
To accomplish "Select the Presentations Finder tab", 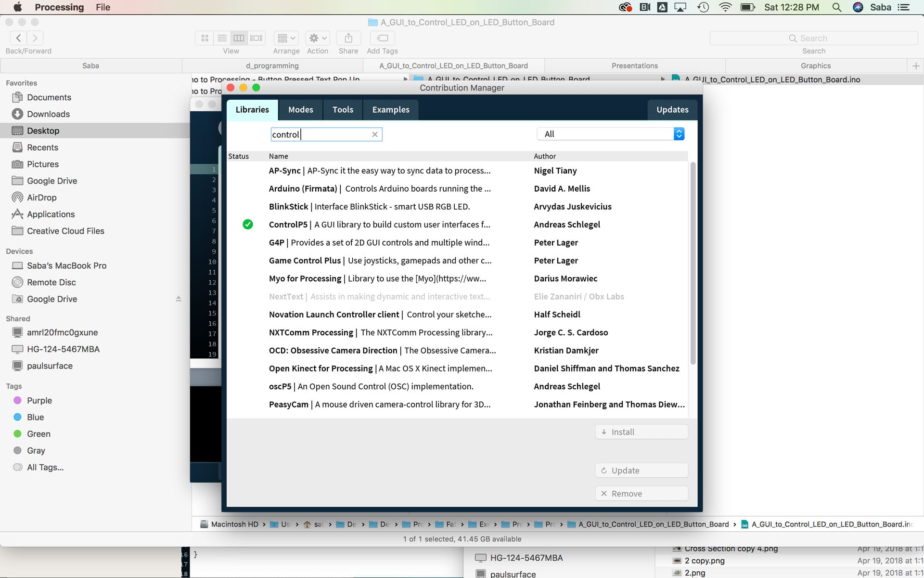I will pyautogui.click(x=634, y=66).
